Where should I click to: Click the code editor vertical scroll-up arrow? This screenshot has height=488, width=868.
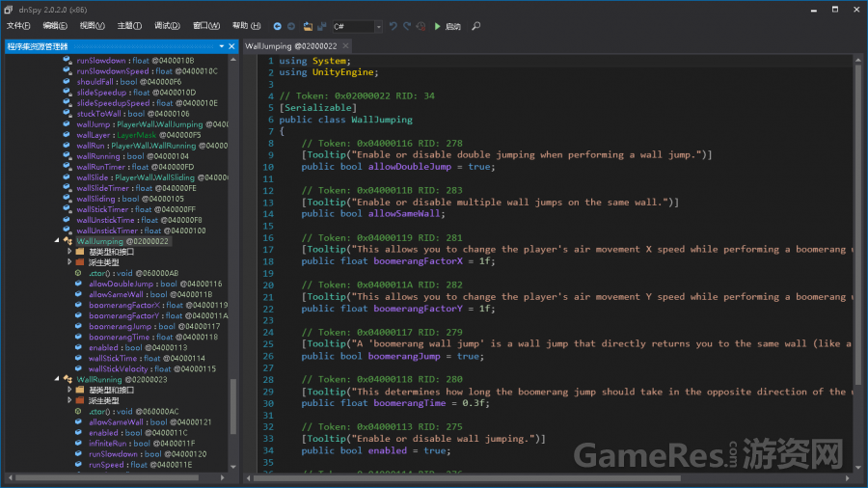point(858,60)
